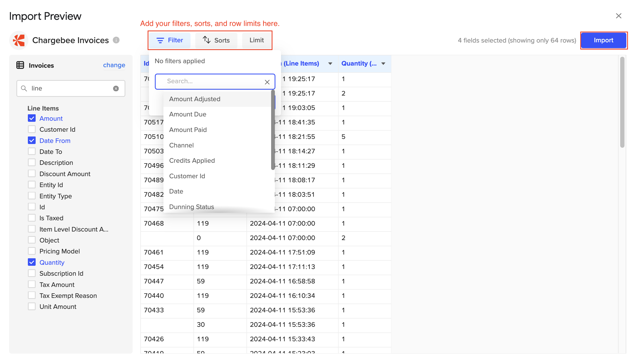Uncheck the Amount field
Viewport: 636px width, 364px height.
(x=32, y=118)
